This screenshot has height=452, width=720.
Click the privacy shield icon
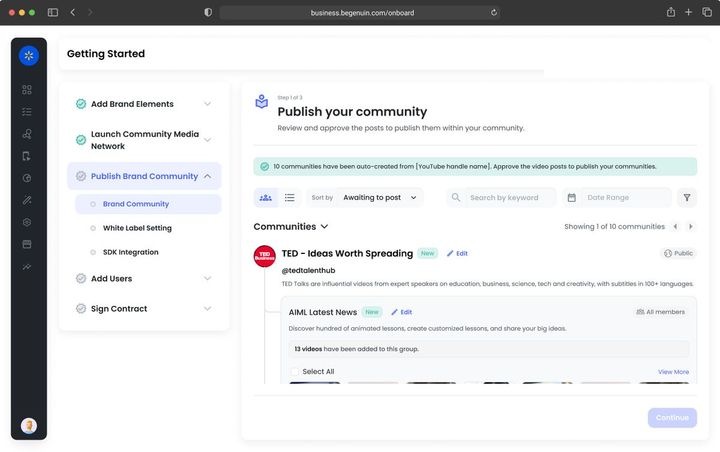[x=208, y=12]
